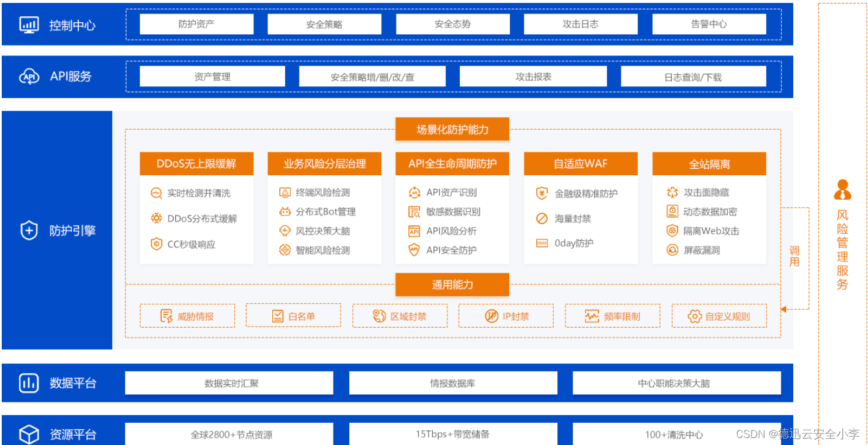Click the 中心职能决策大脑 box

click(676, 383)
